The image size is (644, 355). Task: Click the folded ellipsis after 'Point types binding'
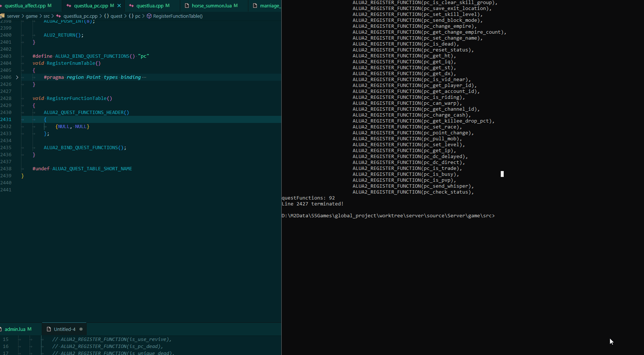click(x=144, y=77)
